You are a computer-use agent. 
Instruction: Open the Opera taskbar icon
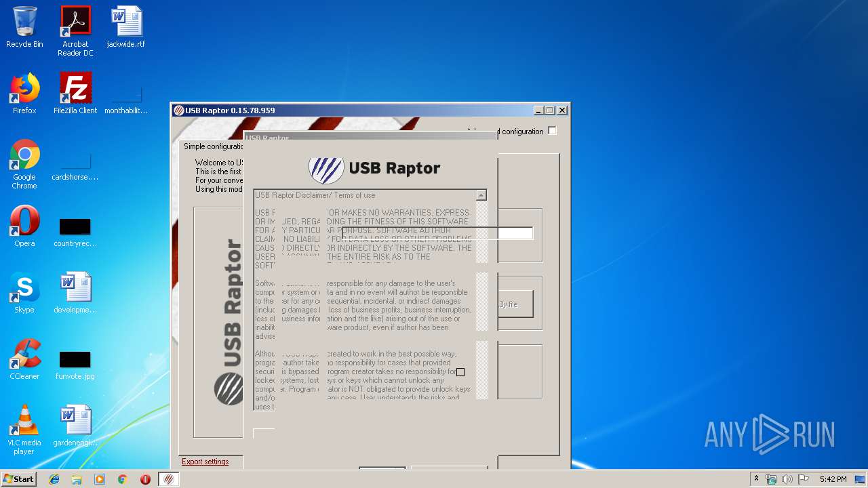point(145,479)
